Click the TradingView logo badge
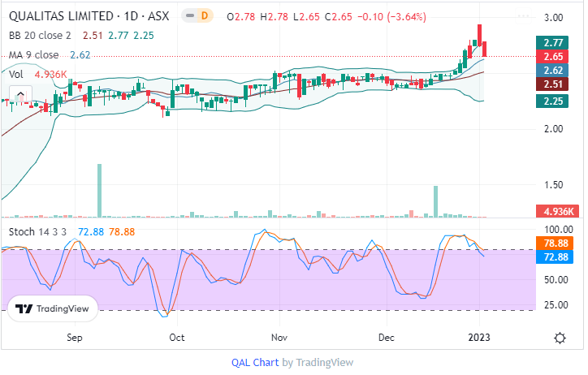 point(54,309)
